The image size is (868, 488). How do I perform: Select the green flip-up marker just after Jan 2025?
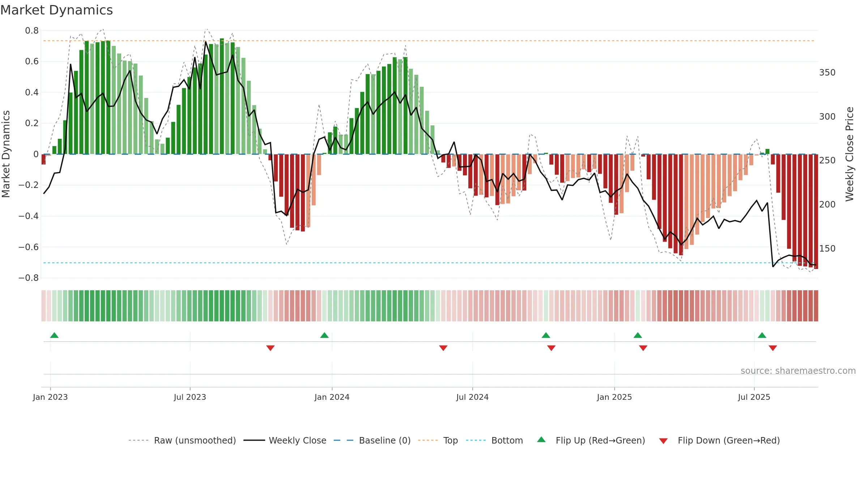coord(638,335)
